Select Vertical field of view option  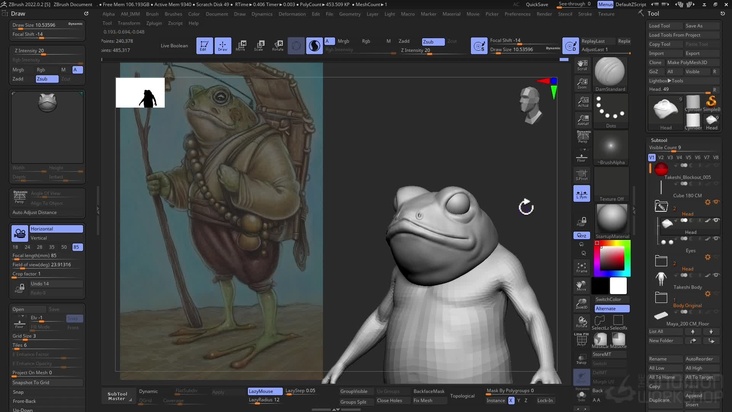point(56,237)
